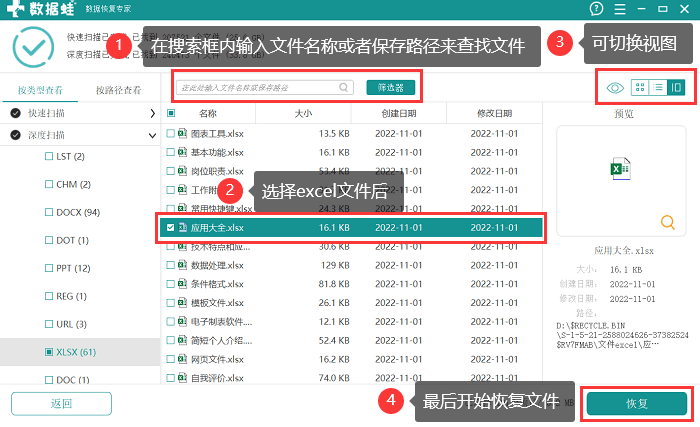The height and width of the screenshot is (427, 700).
Task: Click the search magnifier in search box
Action: point(343,87)
